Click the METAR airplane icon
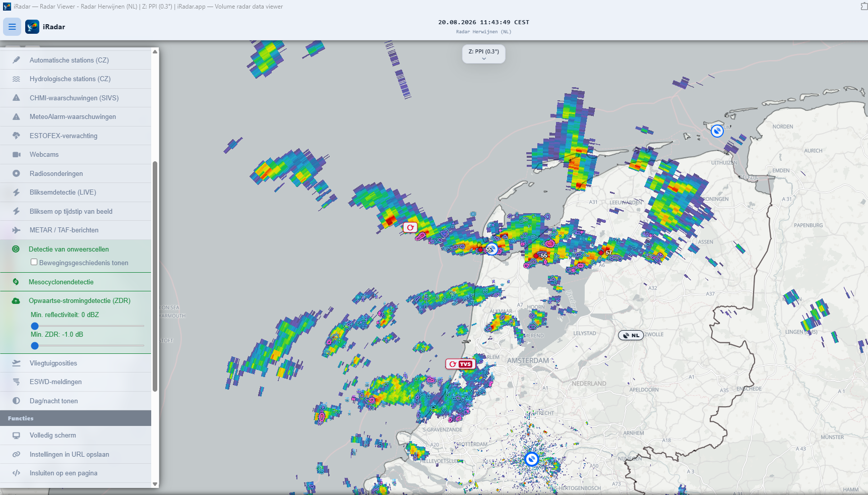 pos(16,230)
